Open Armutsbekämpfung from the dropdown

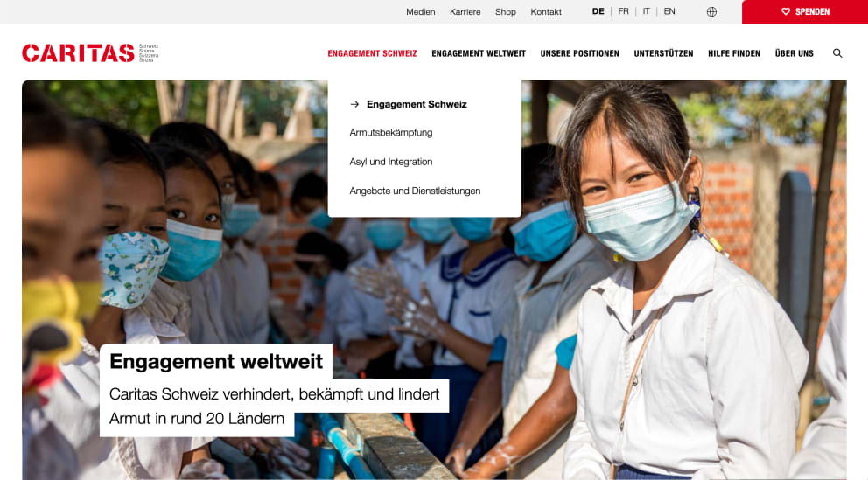click(x=391, y=133)
